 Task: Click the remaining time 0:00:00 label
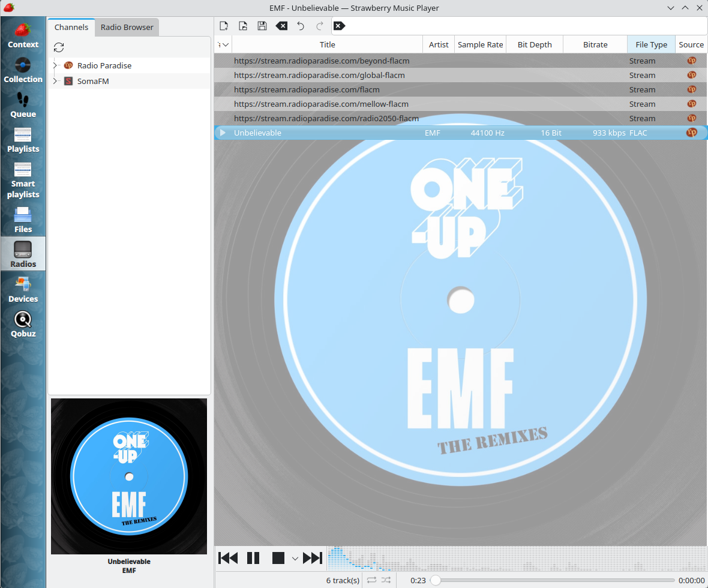click(691, 580)
